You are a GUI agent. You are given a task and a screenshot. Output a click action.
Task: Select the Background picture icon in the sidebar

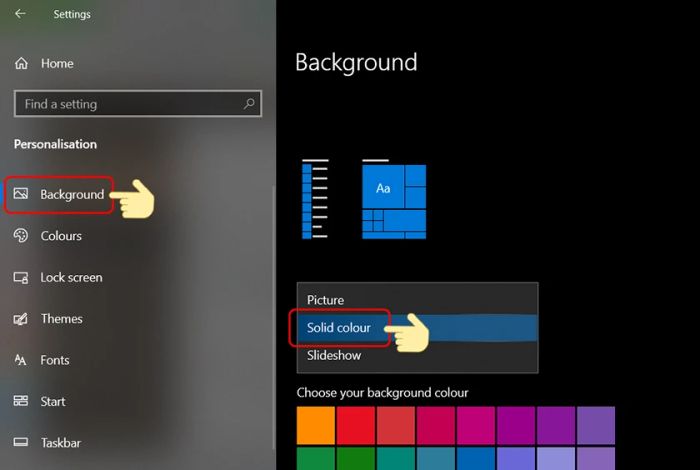point(21,194)
